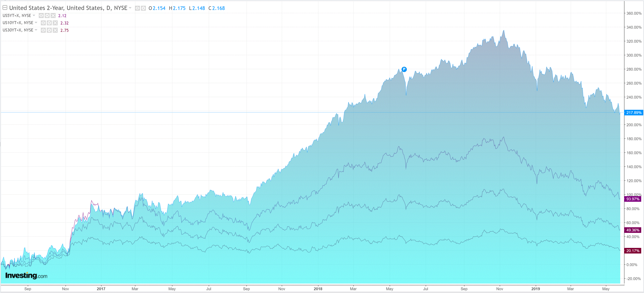Open US5YT=X, NYSE dropdown arrow
Image resolution: width=644 pixels, height=293 pixels.
click(x=34, y=15)
